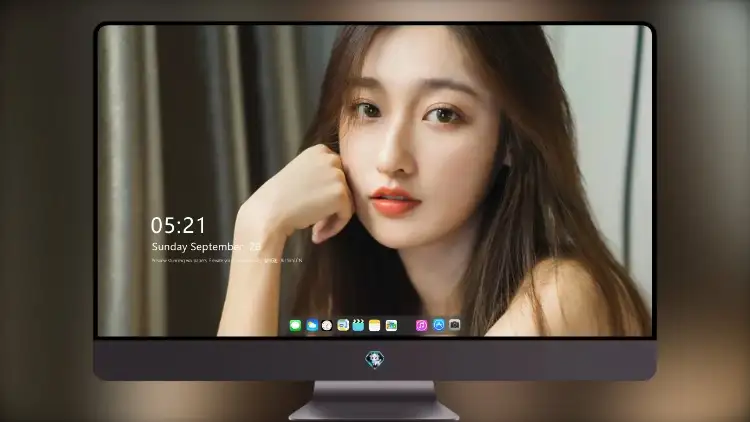Click the monitor chin logo badge
Image resolution: width=750 pixels, height=422 pixels.
pos(375,359)
